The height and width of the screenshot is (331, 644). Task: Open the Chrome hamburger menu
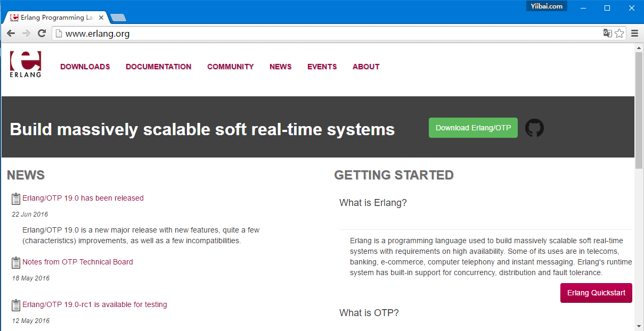click(x=634, y=34)
